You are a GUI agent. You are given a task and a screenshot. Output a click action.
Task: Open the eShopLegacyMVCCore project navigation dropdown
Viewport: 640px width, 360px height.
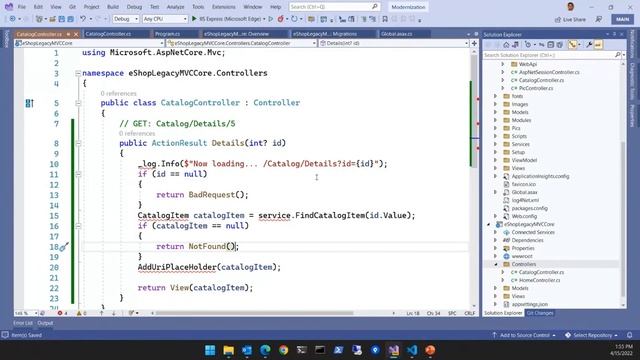[89, 43]
